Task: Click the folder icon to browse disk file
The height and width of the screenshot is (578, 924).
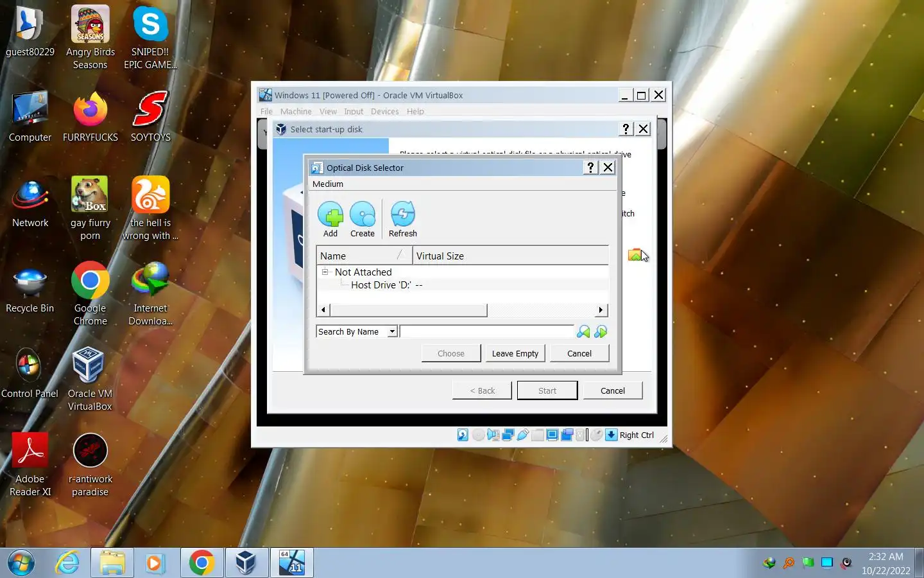Action: pyautogui.click(x=635, y=255)
